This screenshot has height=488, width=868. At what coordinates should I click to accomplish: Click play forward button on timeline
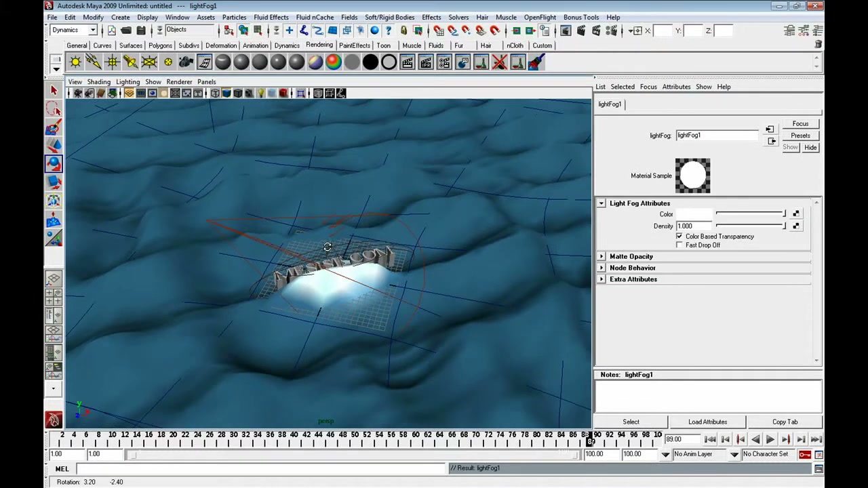770,440
